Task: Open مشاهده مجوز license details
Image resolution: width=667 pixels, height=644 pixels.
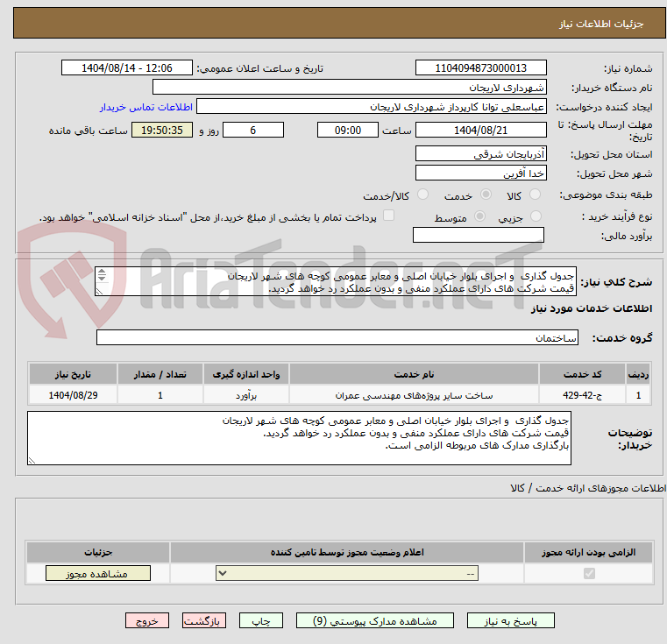Action: [x=98, y=573]
